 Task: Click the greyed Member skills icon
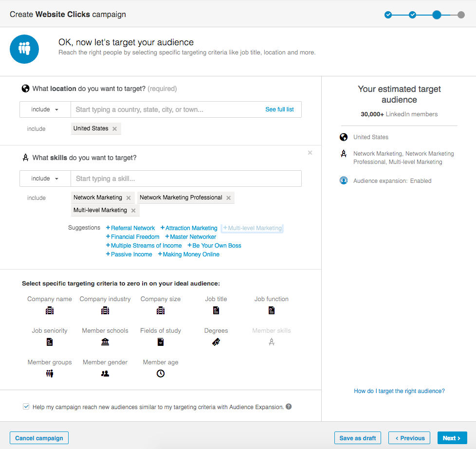[272, 342]
